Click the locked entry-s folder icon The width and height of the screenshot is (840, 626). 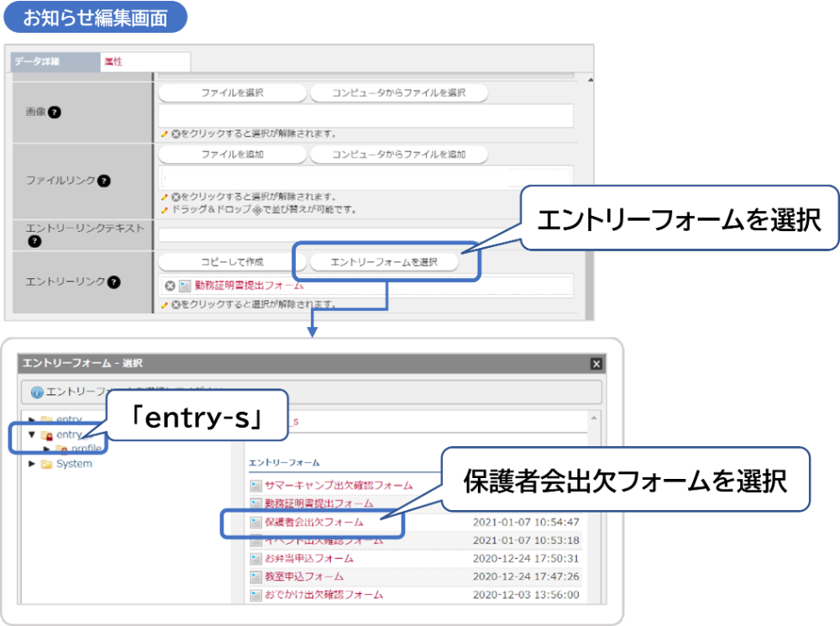pos(46,434)
